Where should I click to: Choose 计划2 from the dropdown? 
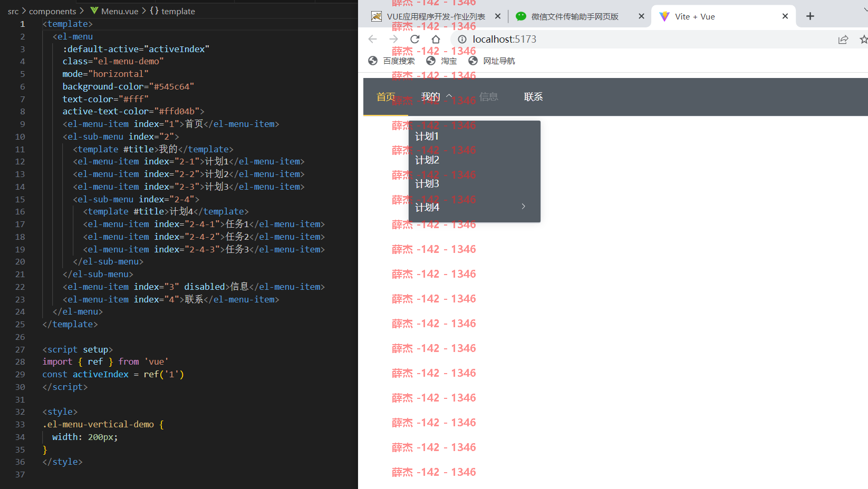coord(475,160)
